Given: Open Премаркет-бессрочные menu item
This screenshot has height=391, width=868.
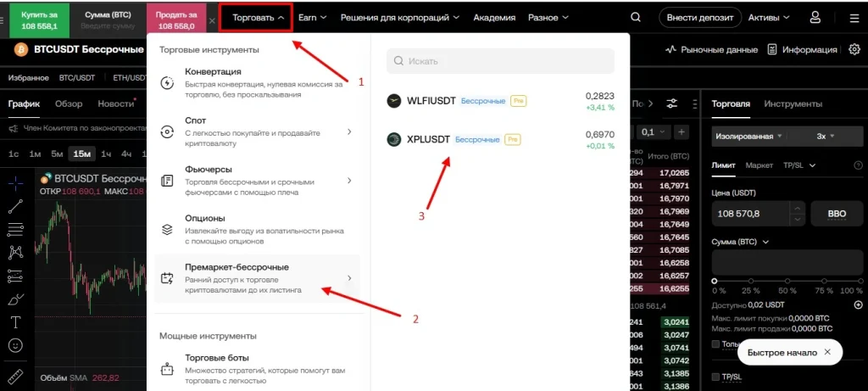Looking at the screenshot, I should click(x=257, y=278).
